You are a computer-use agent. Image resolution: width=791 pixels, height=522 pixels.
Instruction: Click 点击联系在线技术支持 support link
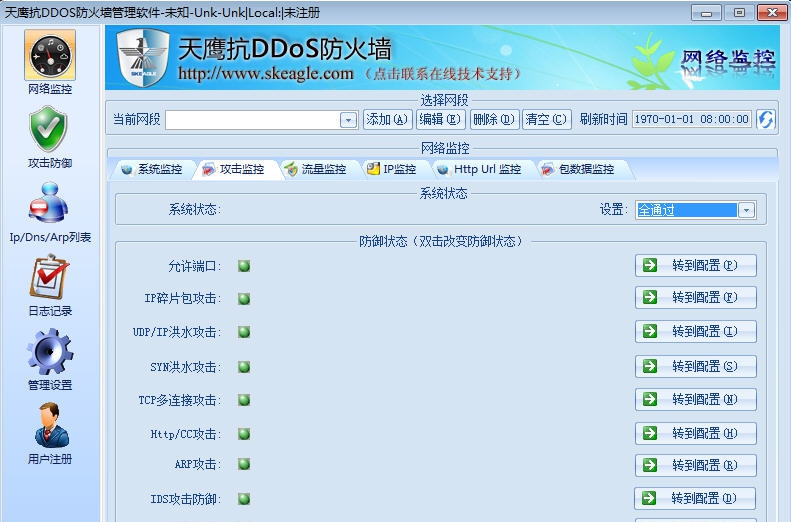(442, 74)
